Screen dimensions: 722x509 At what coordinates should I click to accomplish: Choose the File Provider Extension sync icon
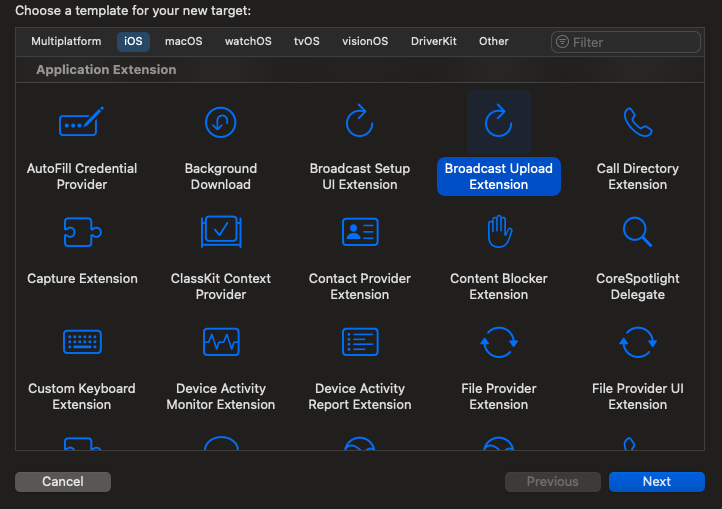click(x=499, y=342)
